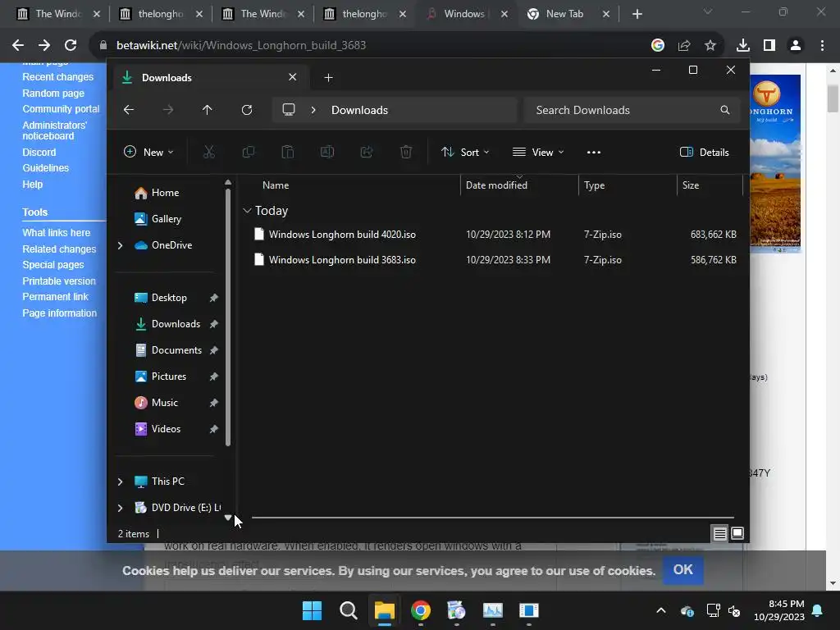Open Gallery in navigation pane

click(166, 219)
